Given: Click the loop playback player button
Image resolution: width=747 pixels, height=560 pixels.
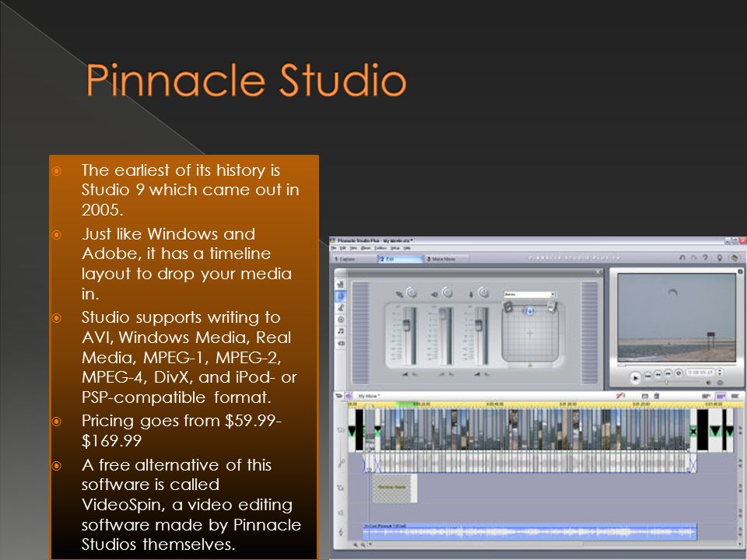Looking at the screenshot, I should 679,373.
